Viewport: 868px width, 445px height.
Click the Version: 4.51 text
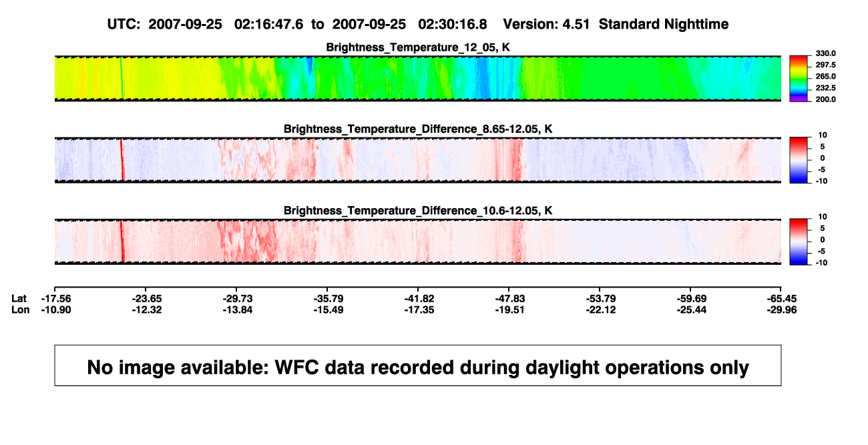click(548, 24)
